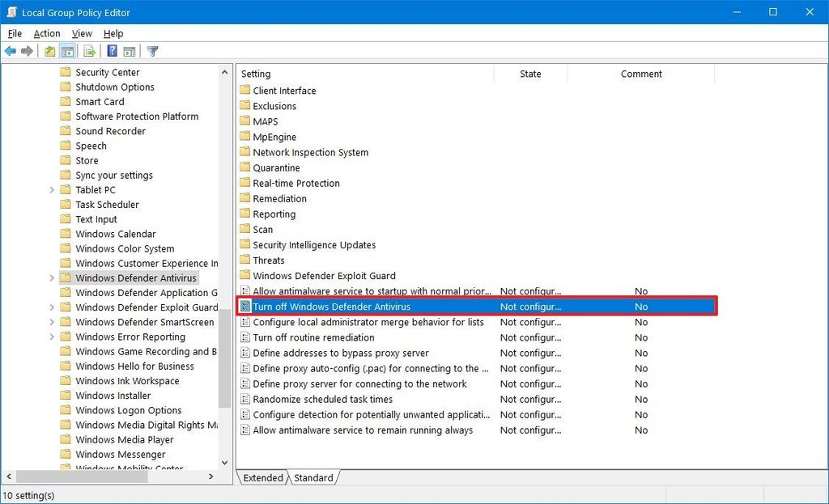Open Help using the blue question mark icon

(112, 51)
